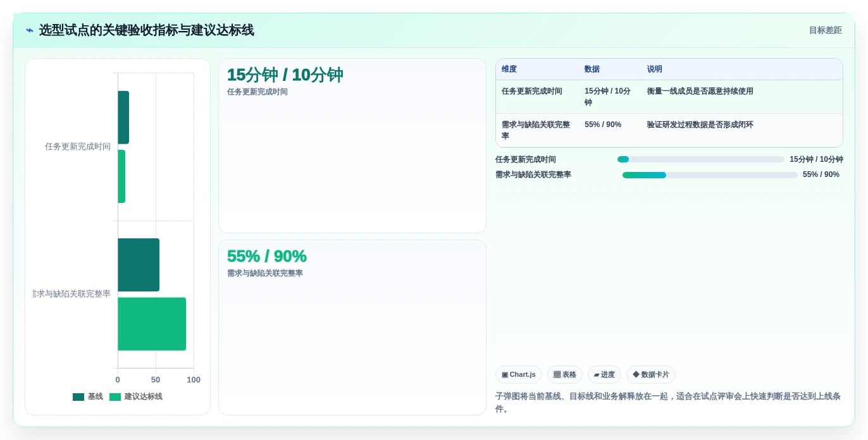Image resolution: width=868 pixels, height=440 pixels.
Task: Click the lightning icon beside the title
Action: point(30,30)
